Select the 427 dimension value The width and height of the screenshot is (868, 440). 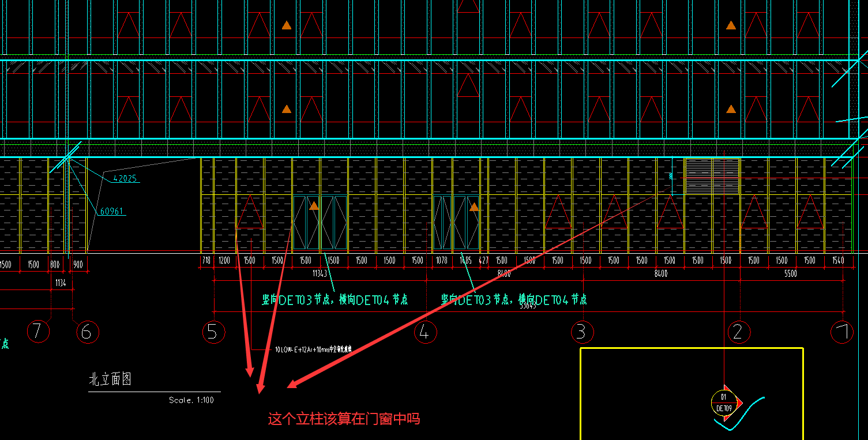[484, 261]
